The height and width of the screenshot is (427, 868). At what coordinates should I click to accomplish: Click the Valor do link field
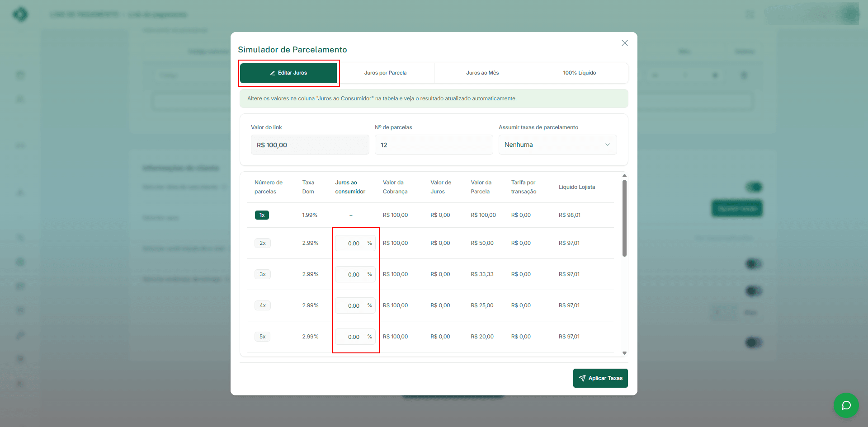coord(310,145)
